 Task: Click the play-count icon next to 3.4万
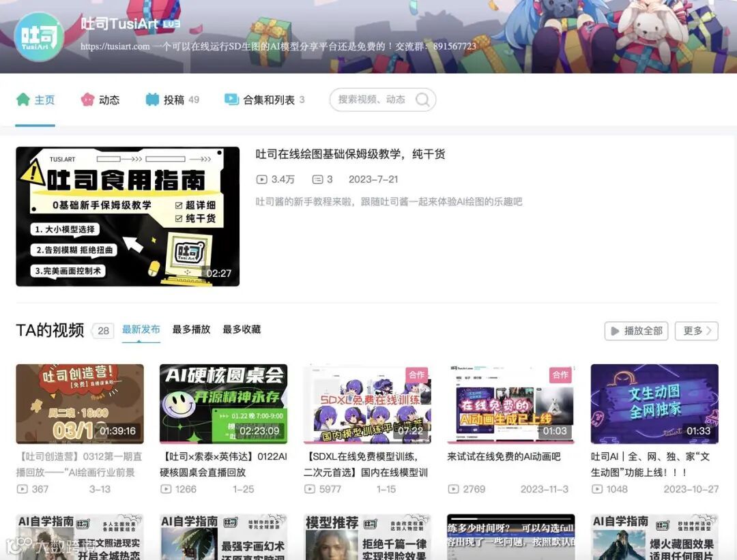coord(261,179)
